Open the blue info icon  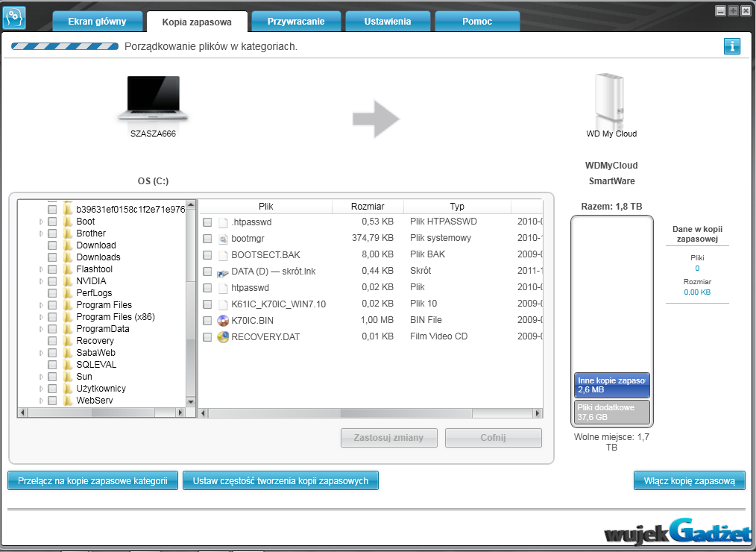731,47
